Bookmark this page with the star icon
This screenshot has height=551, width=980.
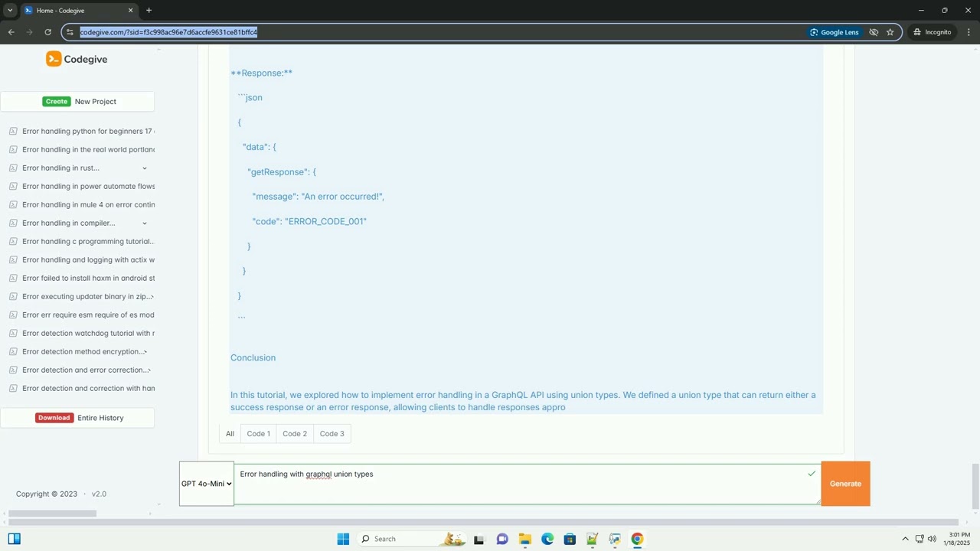coord(890,32)
